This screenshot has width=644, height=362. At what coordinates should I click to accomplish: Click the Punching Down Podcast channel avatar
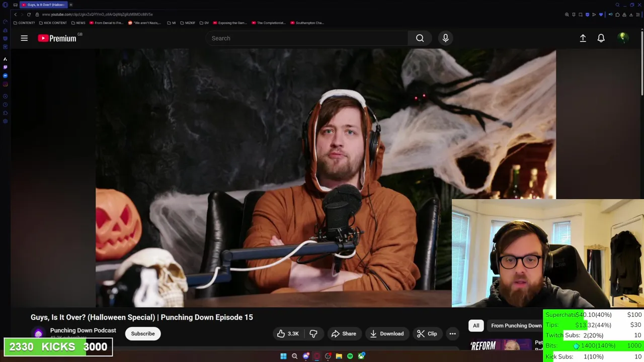(38, 334)
